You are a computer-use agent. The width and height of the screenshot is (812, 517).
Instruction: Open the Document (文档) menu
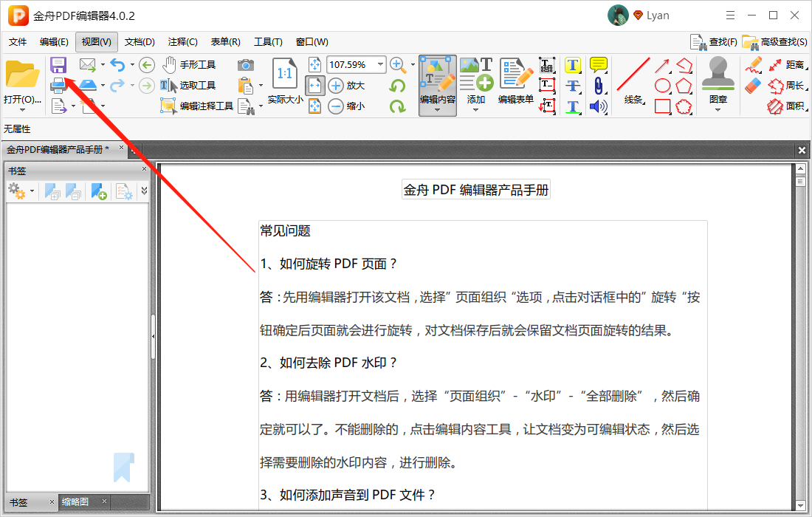coord(140,42)
